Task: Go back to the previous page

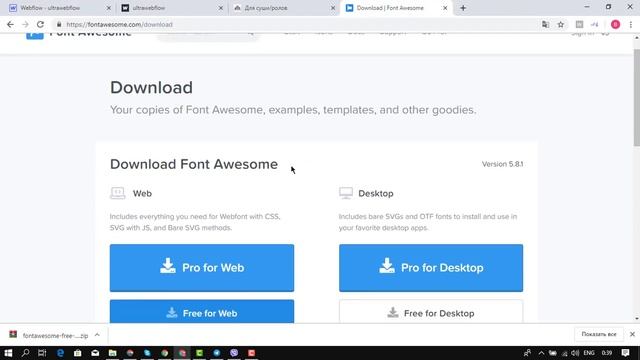Action: point(10,24)
